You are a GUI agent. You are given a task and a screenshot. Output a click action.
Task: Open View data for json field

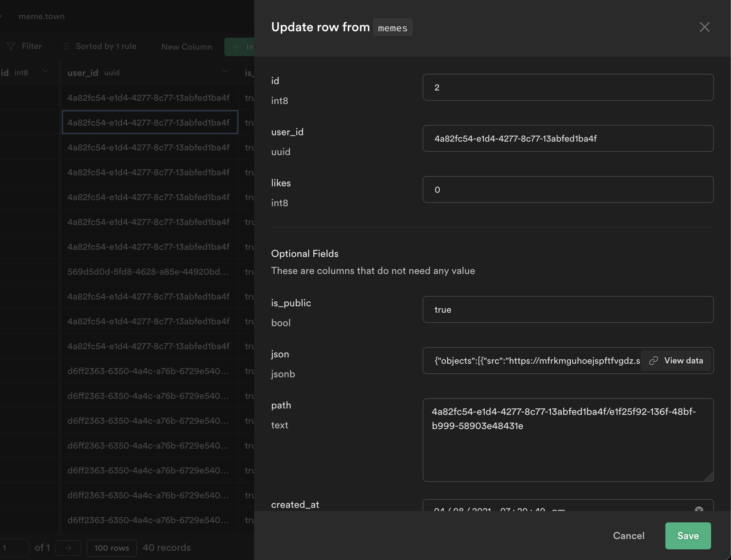click(683, 361)
